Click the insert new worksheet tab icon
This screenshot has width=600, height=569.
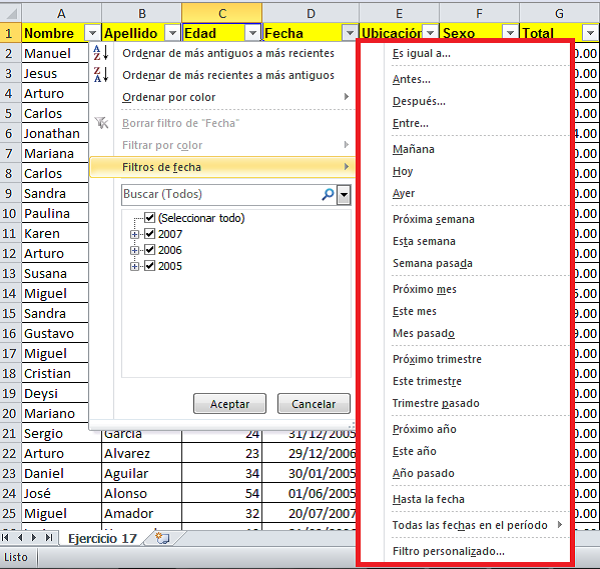162,538
